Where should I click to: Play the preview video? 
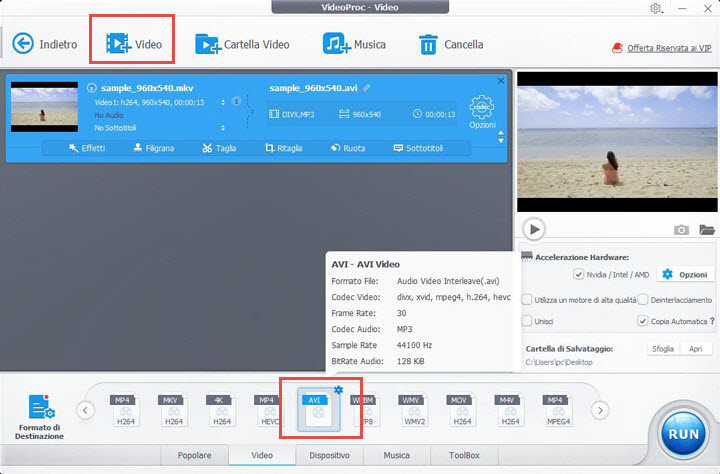[x=534, y=229]
